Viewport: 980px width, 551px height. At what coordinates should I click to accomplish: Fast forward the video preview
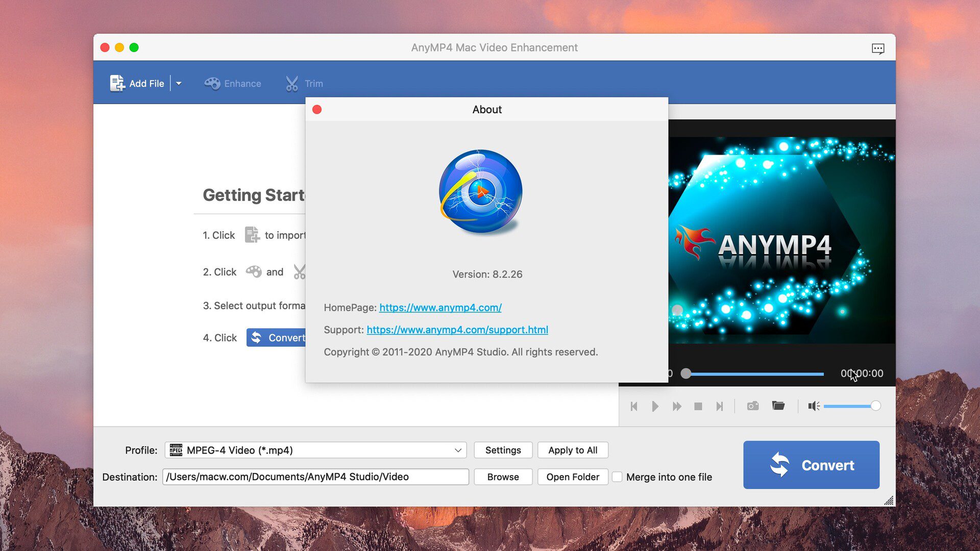pos(677,406)
